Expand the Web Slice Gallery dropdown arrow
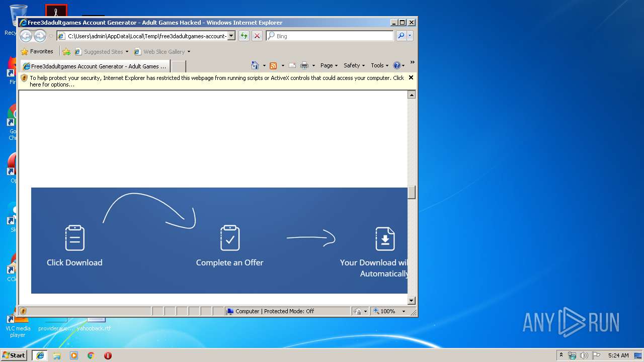This screenshot has height=362, width=644. [x=189, y=52]
